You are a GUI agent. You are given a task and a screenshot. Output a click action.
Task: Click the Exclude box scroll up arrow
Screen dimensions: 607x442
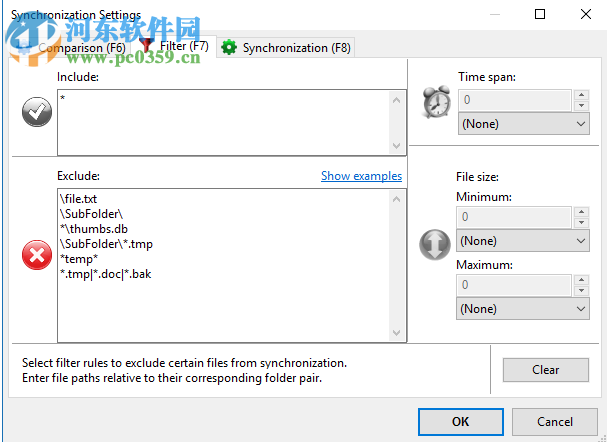(396, 199)
